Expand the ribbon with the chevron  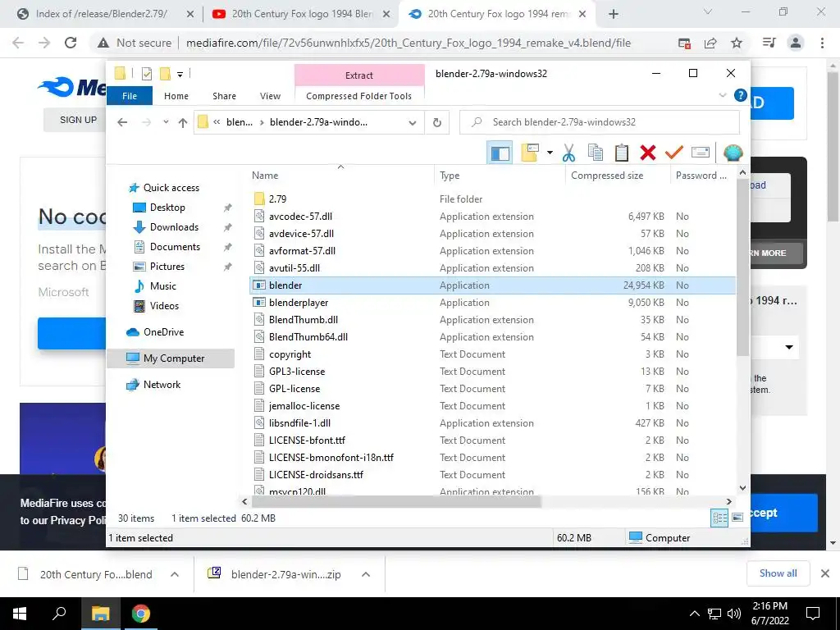pos(723,95)
